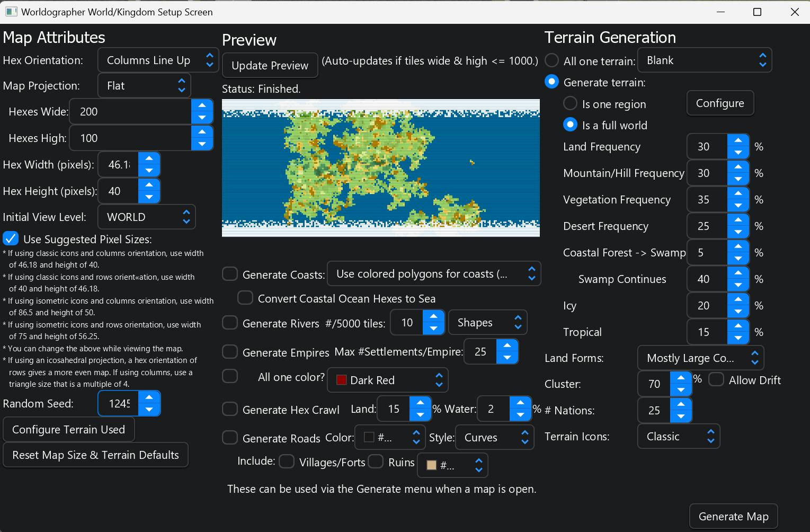This screenshot has width=810, height=532.
Task: Open the Terrain Icons style dropdown
Action: (679, 436)
